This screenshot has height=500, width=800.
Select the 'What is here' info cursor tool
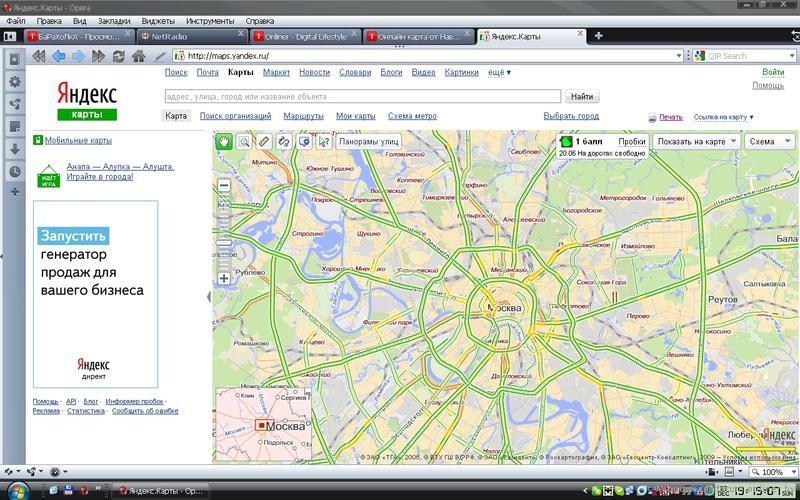[323, 141]
